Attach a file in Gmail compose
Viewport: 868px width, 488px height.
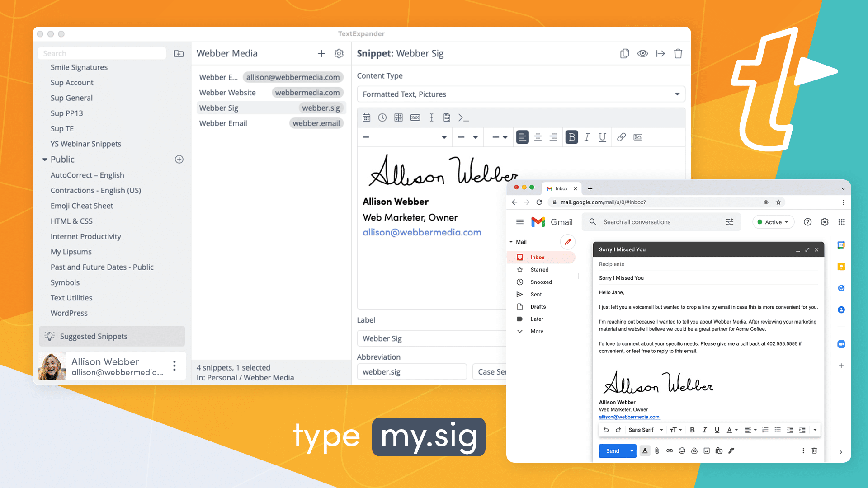point(657,451)
